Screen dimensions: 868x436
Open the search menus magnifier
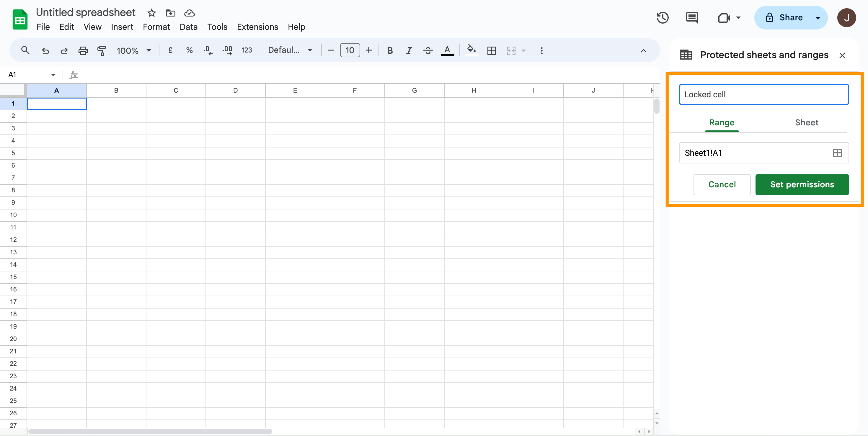(x=25, y=50)
